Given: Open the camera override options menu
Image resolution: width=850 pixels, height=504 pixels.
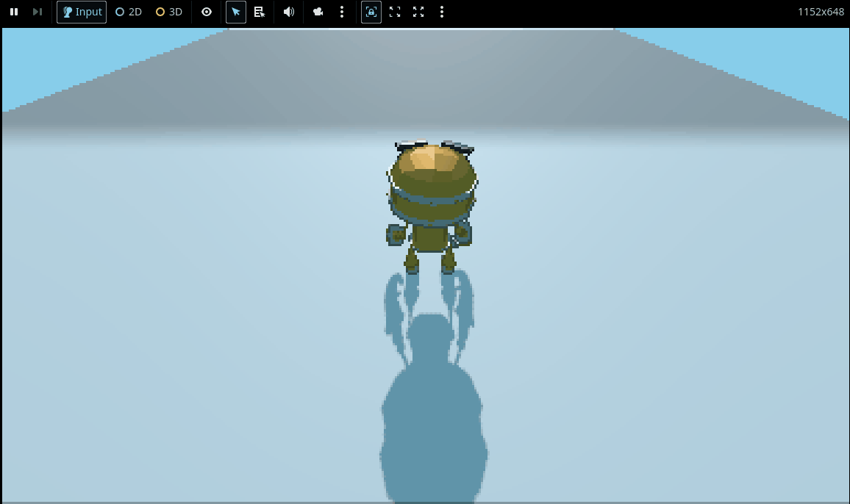Looking at the screenshot, I should pos(341,12).
